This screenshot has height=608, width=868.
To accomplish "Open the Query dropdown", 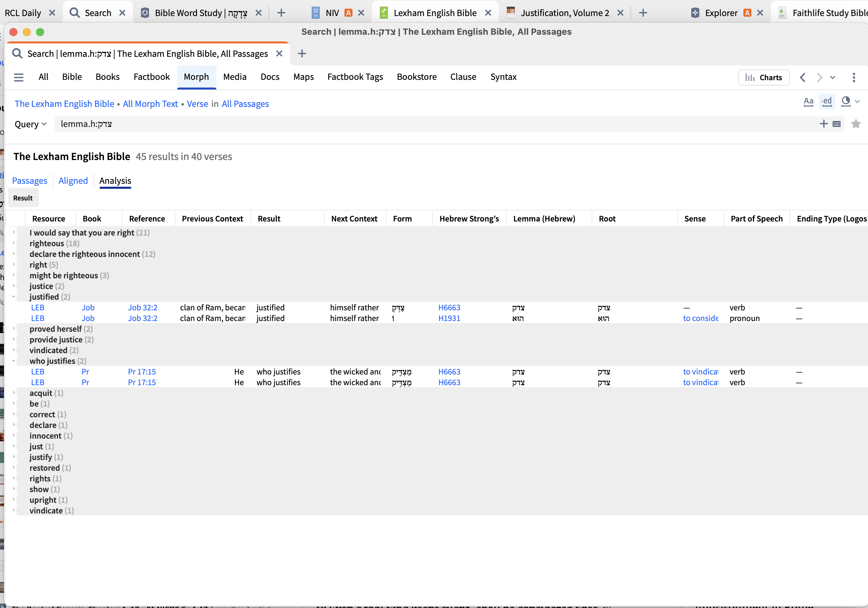I will [x=30, y=124].
